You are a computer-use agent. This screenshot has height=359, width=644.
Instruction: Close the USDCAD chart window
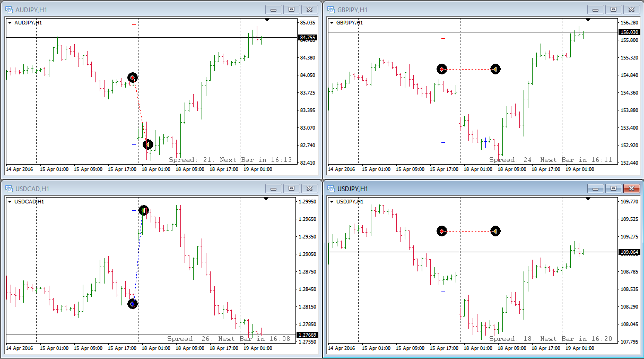click(x=309, y=189)
